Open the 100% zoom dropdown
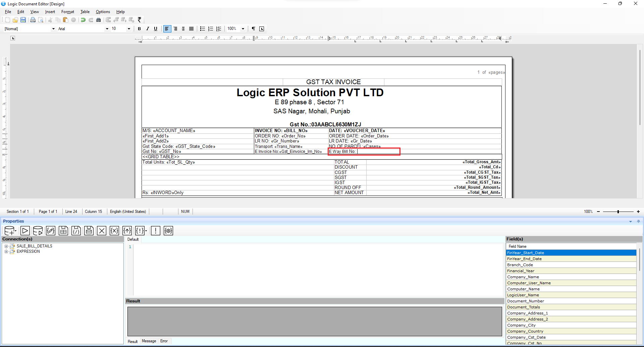Image resolution: width=644 pixels, height=347 pixels. tap(243, 29)
